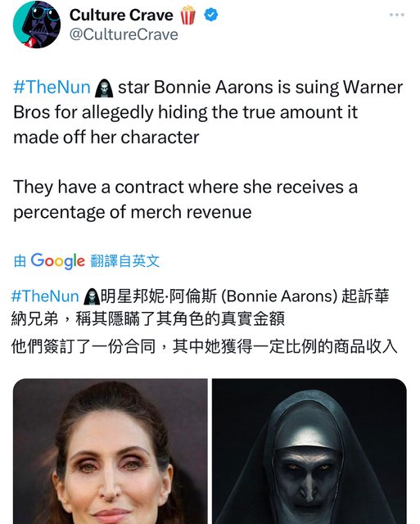Viewport: 420px width, 524px height.
Task: Follow the #TheNun hashtag in English tweet
Action: (x=52, y=88)
